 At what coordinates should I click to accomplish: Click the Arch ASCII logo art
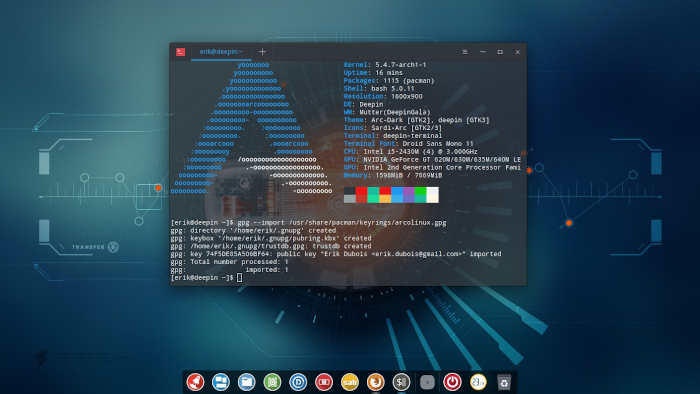tap(251, 128)
